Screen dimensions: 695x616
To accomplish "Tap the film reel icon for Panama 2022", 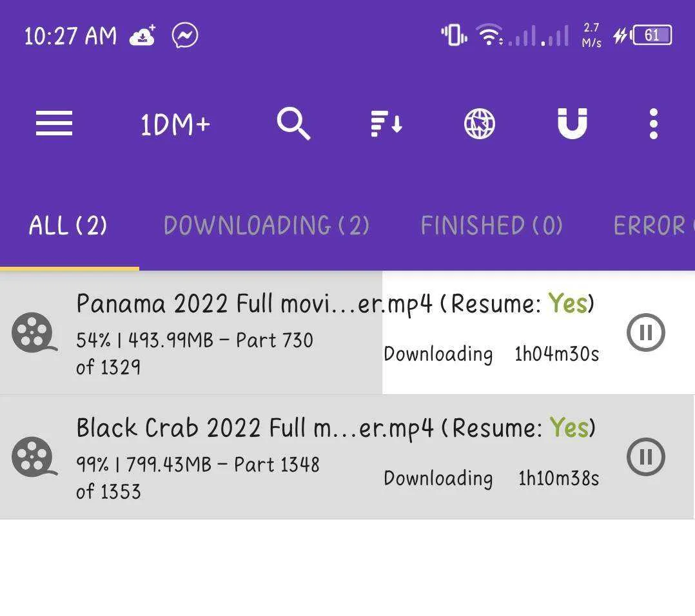I will pos(34,332).
